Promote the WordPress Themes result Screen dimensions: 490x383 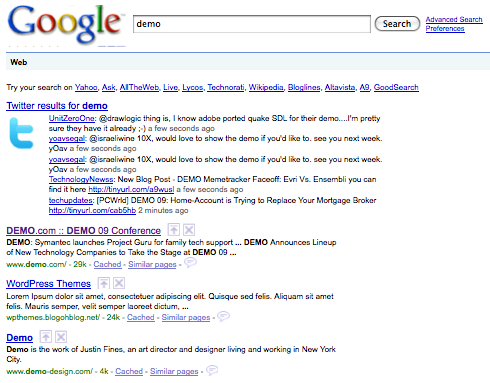click(x=104, y=283)
